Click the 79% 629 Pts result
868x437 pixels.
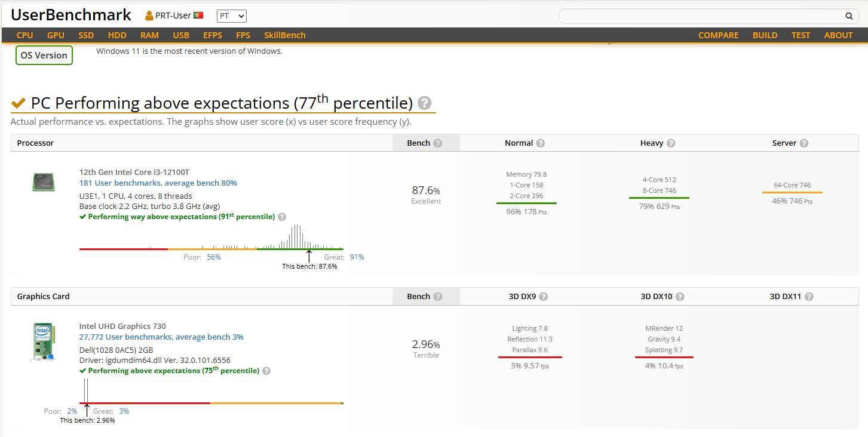(659, 207)
